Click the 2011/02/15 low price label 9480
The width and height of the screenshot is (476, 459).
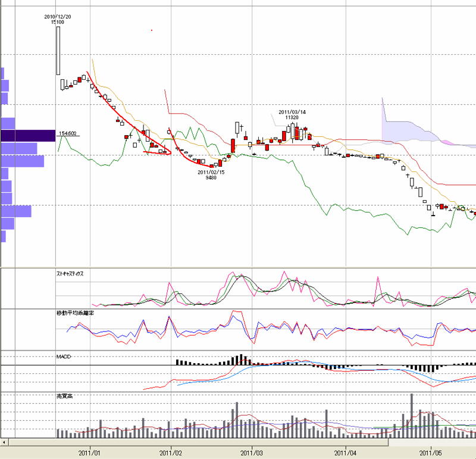point(211,174)
